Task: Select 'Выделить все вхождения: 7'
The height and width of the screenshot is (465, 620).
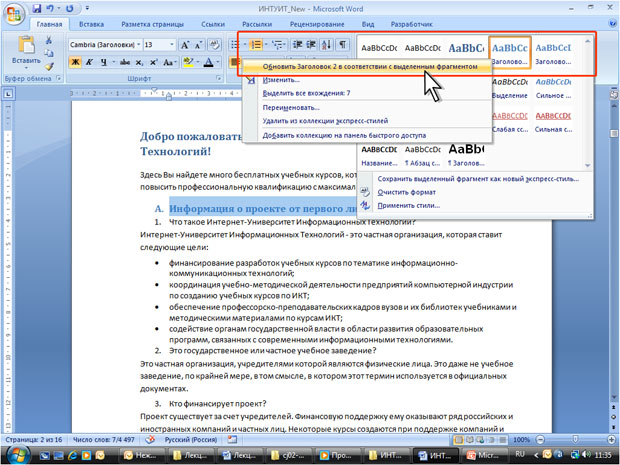Action: click(367, 93)
